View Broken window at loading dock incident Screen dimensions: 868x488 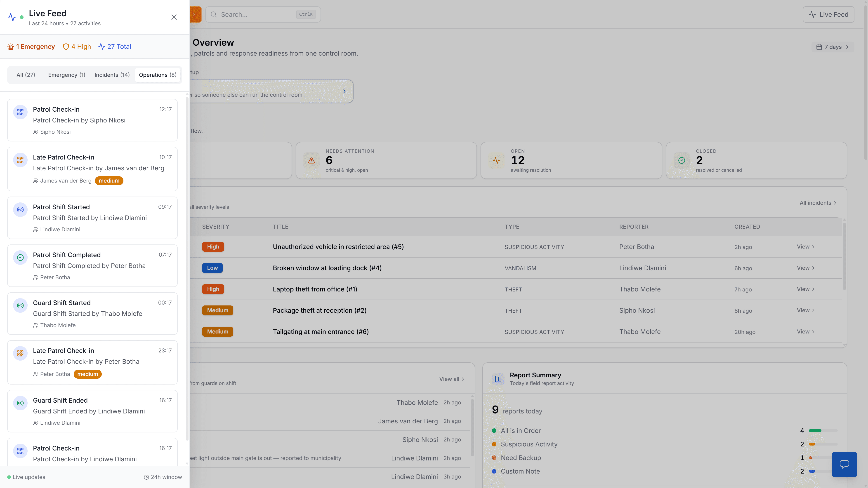(x=806, y=268)
